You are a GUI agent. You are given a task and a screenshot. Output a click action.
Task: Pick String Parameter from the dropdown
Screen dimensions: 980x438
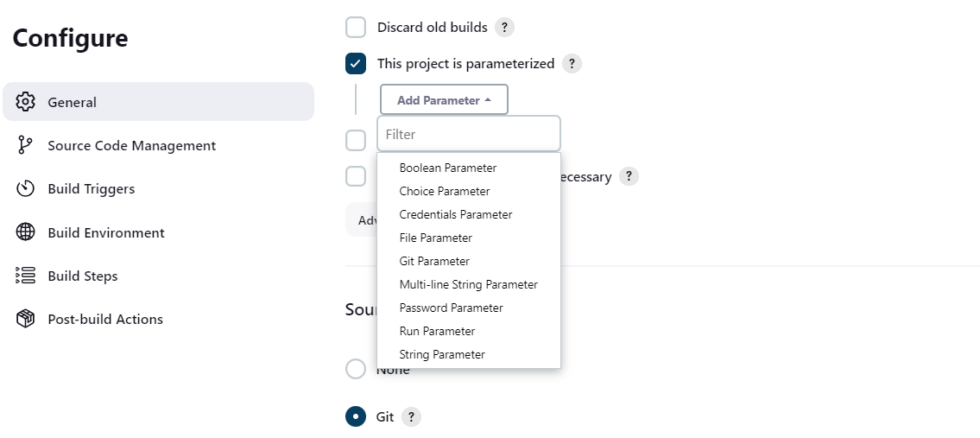click(442, 354)
